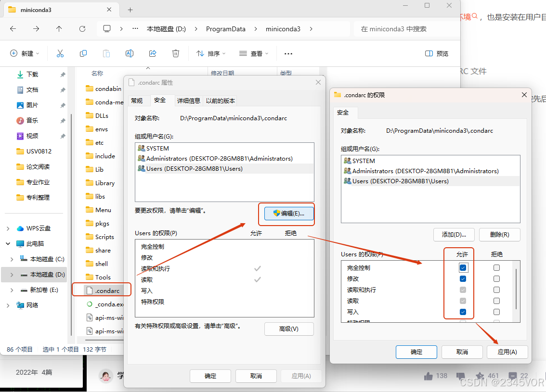Refresh the miniconda3 folder view

point(82,29)
